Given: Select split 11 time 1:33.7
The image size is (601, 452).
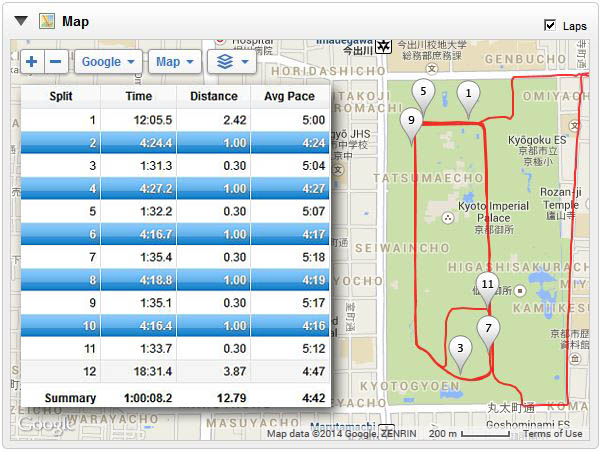Looking at the screenshot, I should (x=156, y=348).
